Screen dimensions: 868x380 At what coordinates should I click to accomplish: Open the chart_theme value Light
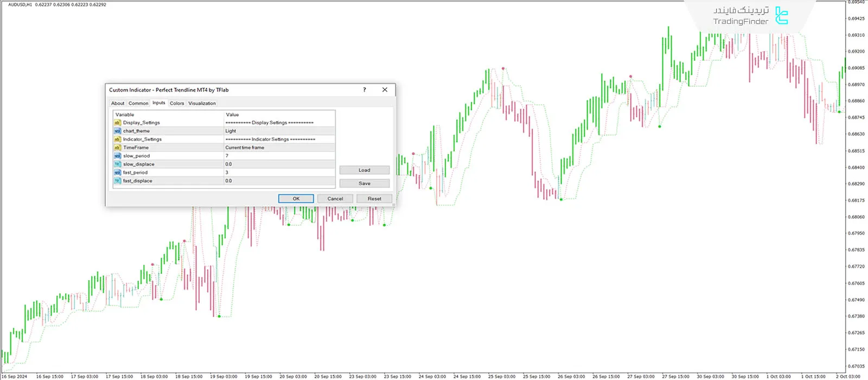click(279, 131)
